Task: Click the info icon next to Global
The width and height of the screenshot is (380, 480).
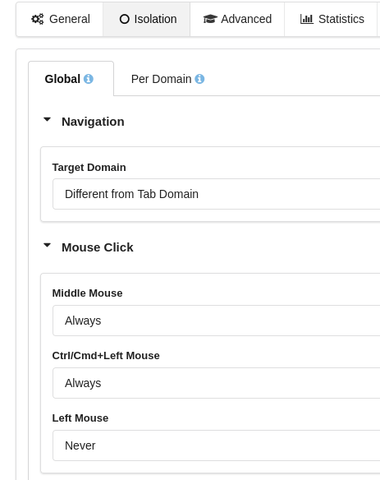Action: [88, 79]
